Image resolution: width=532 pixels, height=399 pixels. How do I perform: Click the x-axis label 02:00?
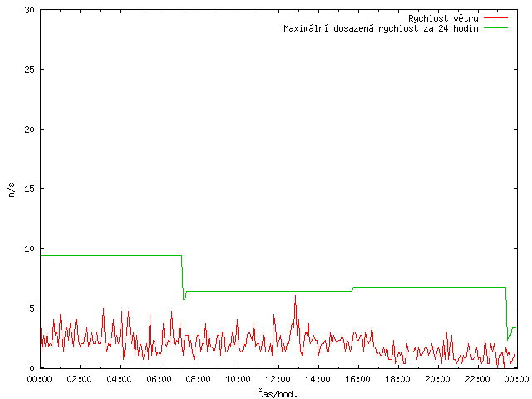(80, 379)
